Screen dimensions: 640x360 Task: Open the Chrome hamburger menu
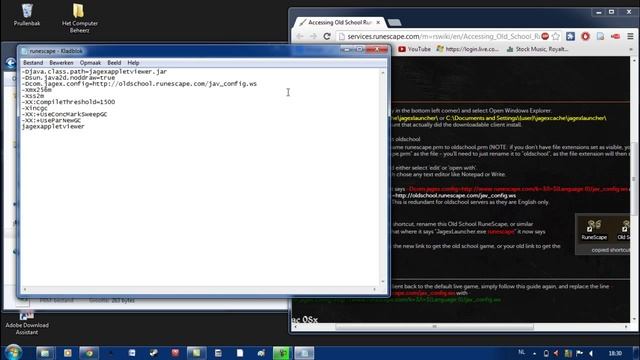[631, 36]
